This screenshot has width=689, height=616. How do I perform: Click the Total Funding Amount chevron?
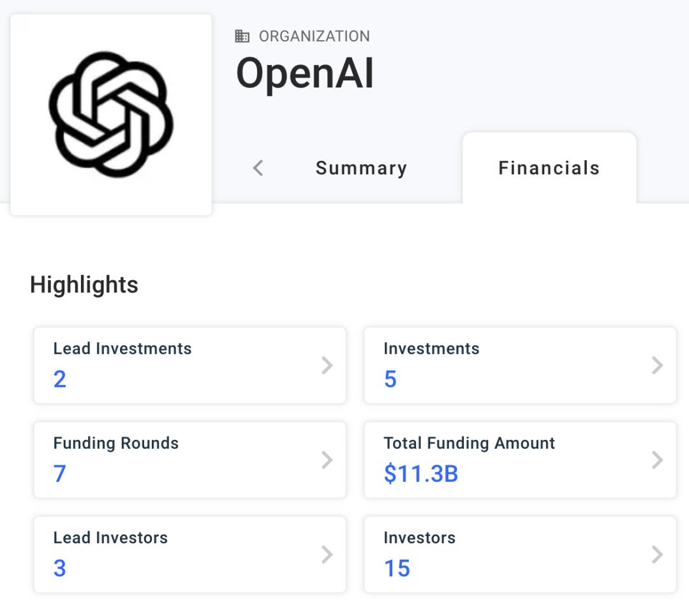pyautogui.click(x=657, y=460)
